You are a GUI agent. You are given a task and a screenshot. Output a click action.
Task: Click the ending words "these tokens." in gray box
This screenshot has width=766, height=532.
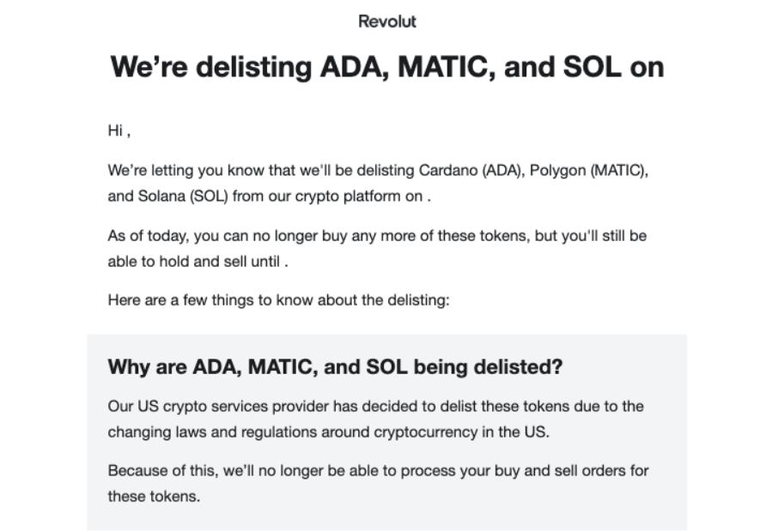153,496
